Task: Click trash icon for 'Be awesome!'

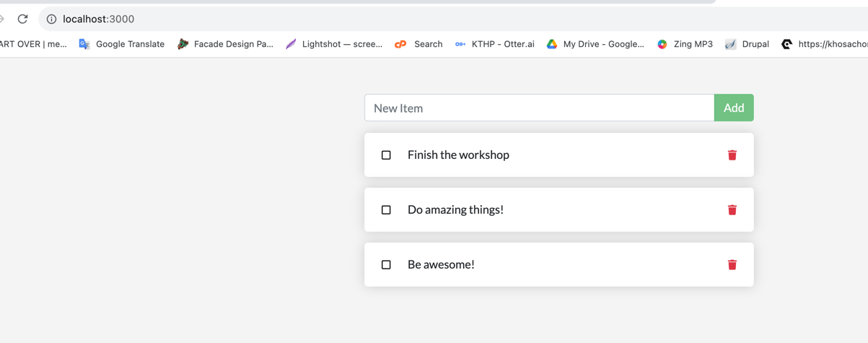Action: click(x=732, y=265)
